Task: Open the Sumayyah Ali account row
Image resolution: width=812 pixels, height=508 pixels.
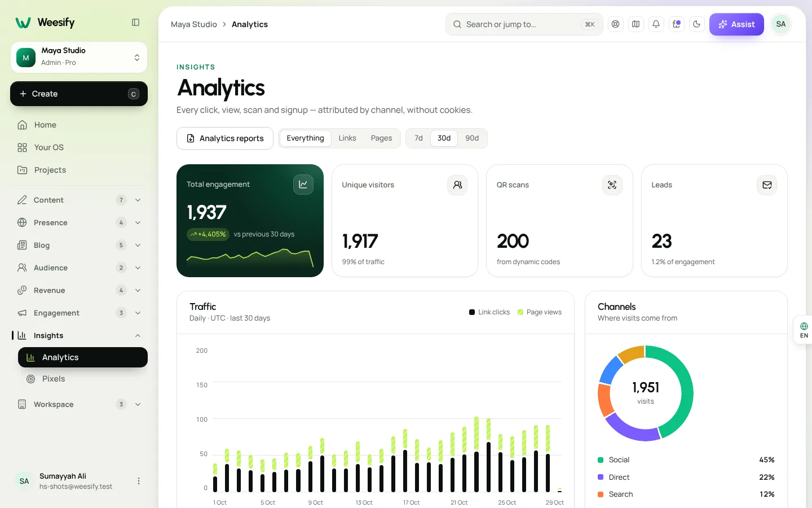Action: click(x=79, y=481)
